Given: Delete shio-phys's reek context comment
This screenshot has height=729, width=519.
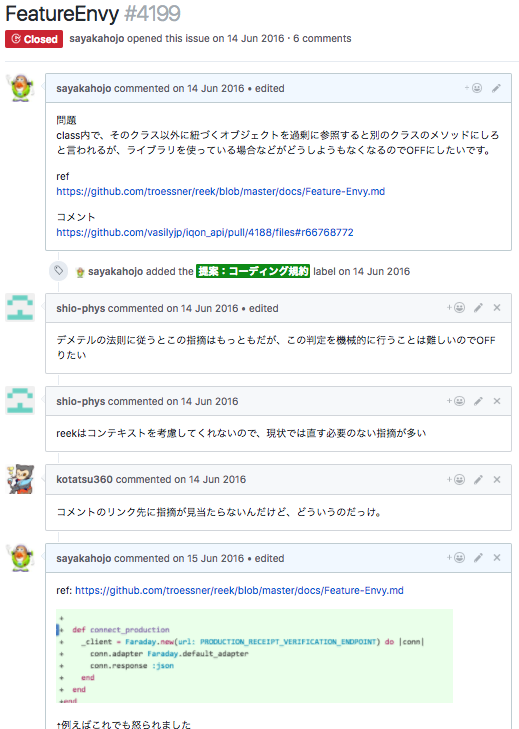Looking at the screenshot, I should click(497, 401).
